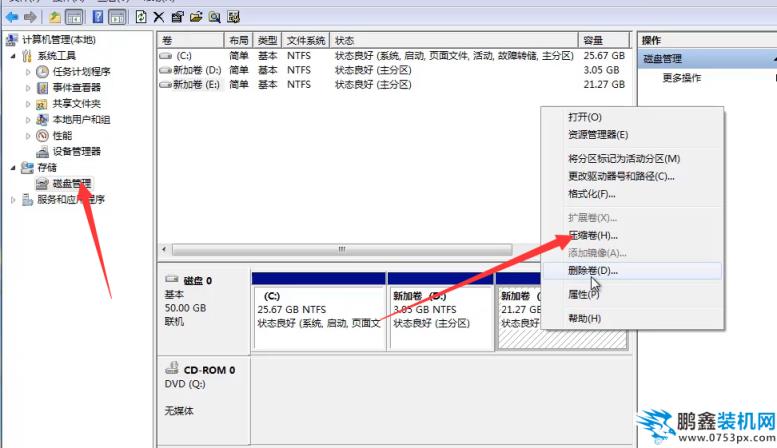Image resolution: width=777 pixels, height=448 pixels.
Task: Click the 25.67 GB capacity cell
Action: [604, 56]
